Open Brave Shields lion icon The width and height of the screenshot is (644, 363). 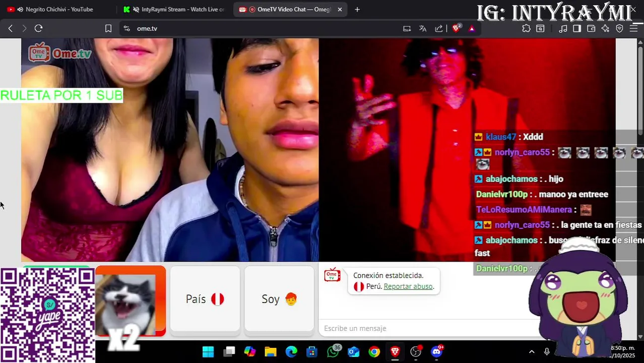click(456, 29)
